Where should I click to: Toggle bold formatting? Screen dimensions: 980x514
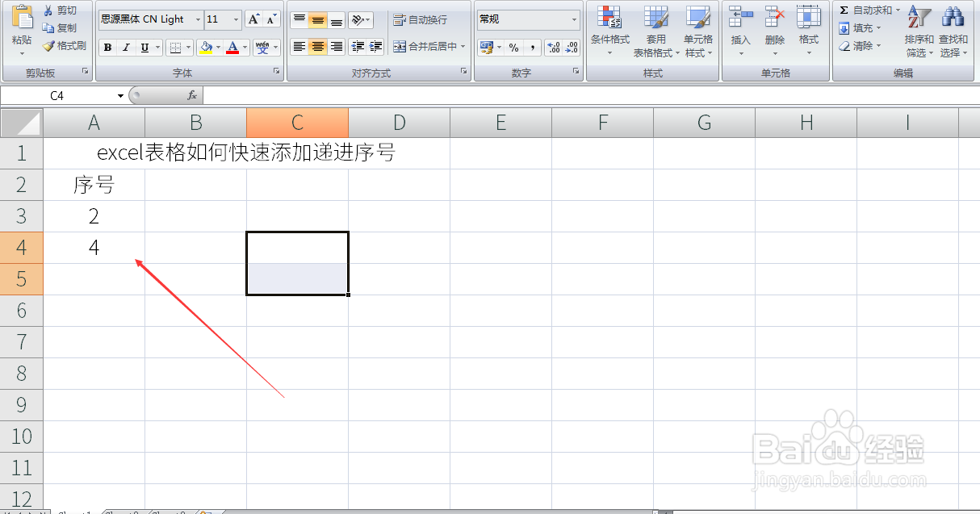(107, 48)
